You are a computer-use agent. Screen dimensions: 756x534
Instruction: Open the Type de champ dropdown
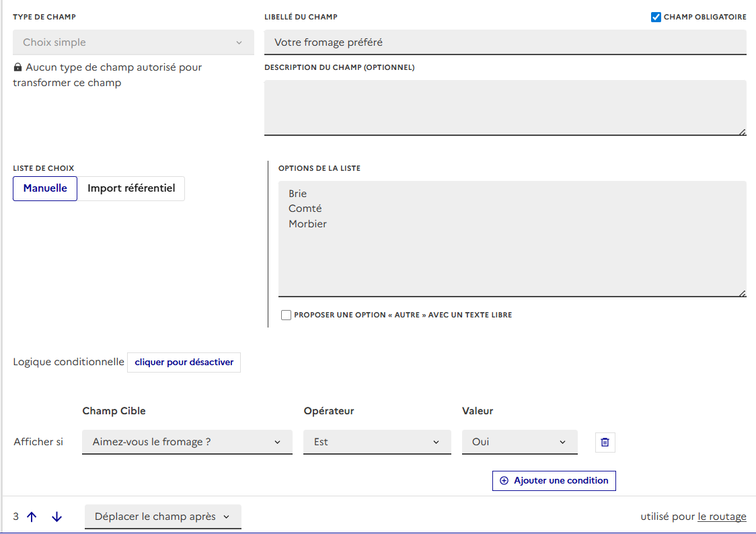coord(133,42)
